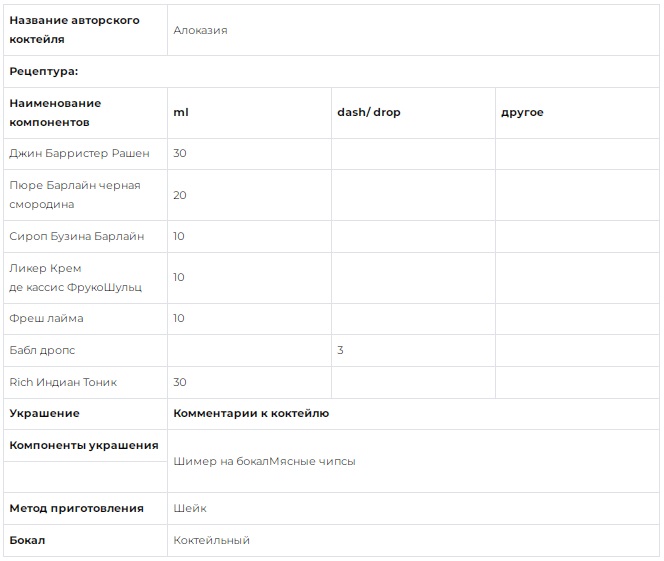Screen dimensions: 664x561
Task: Select the Шейк preparation method value
Action: 190,508
